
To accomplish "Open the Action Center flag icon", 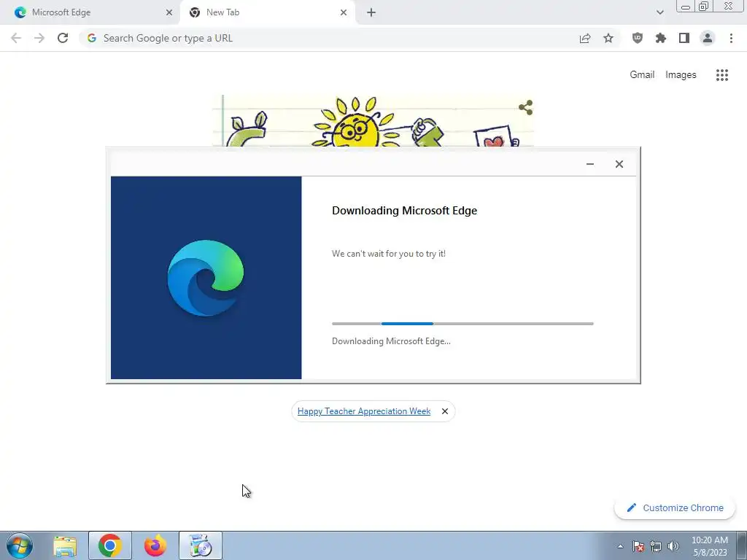I will coord(638,546).
